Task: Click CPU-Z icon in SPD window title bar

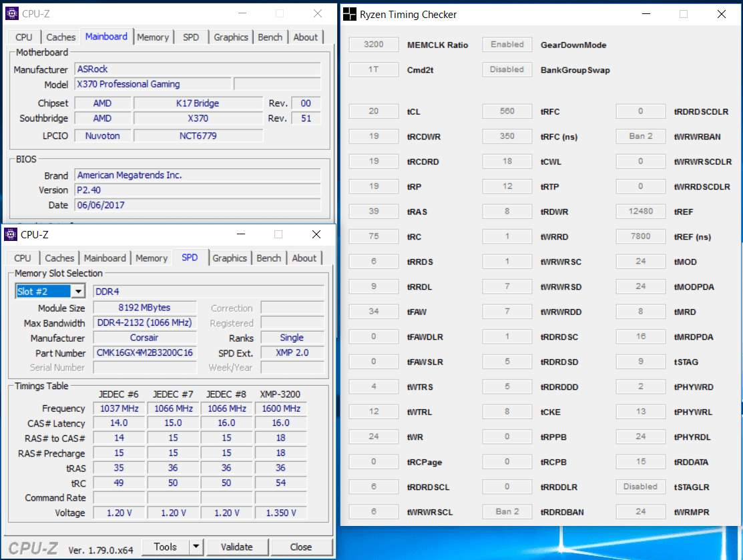Action: click(x=11, y=234)
